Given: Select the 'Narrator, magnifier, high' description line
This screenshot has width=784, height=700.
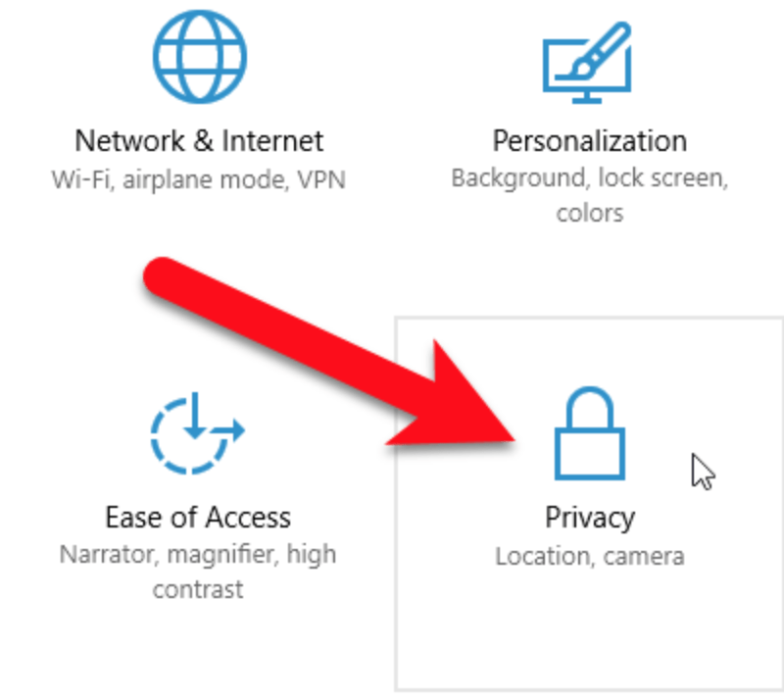Looking at the screenshot, I should 198,554.
